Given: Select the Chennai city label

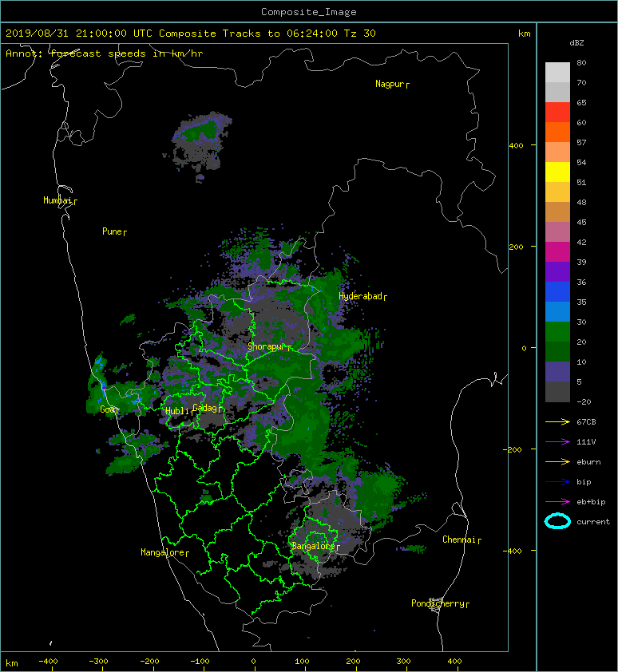Looking at the screenshot, I should (x=462, y=540).
